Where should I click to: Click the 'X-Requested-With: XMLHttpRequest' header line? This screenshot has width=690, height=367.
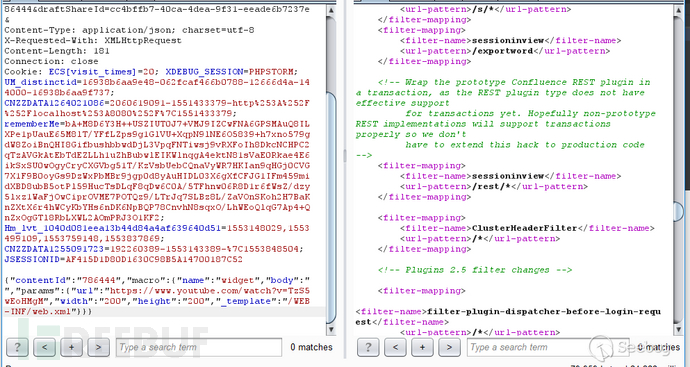click(x=93, y=40)
